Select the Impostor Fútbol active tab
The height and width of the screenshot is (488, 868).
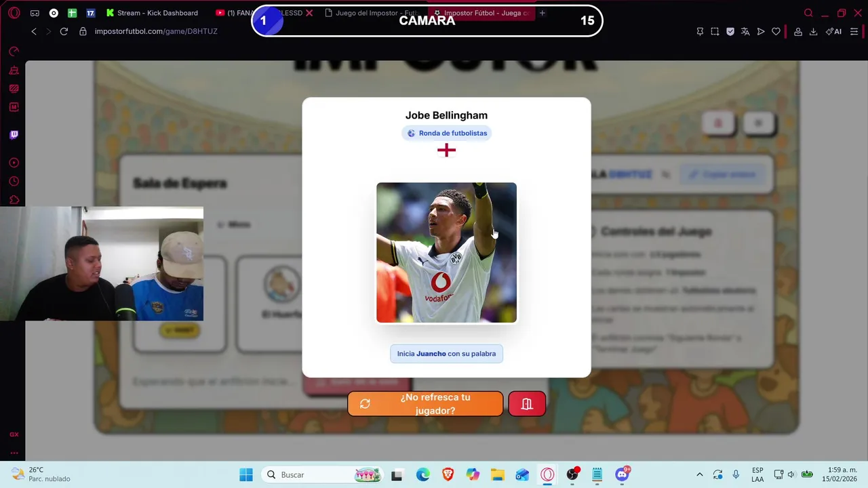click(481, 13)
